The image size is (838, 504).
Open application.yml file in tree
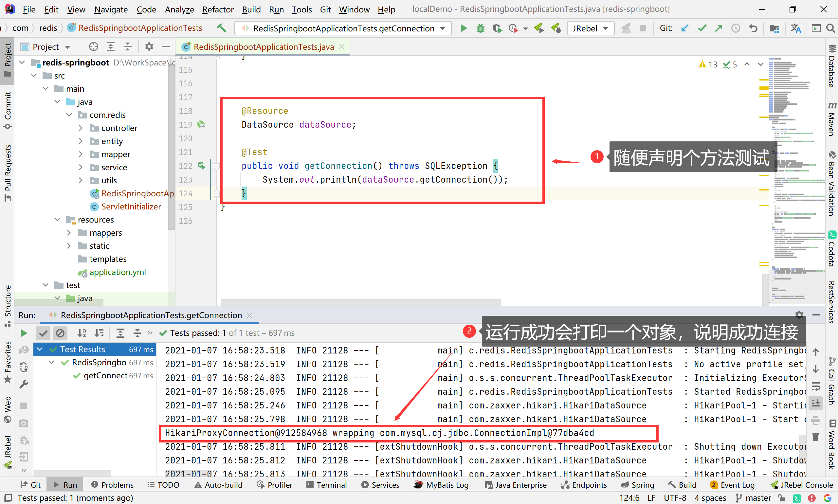click(x=117, y=272)
